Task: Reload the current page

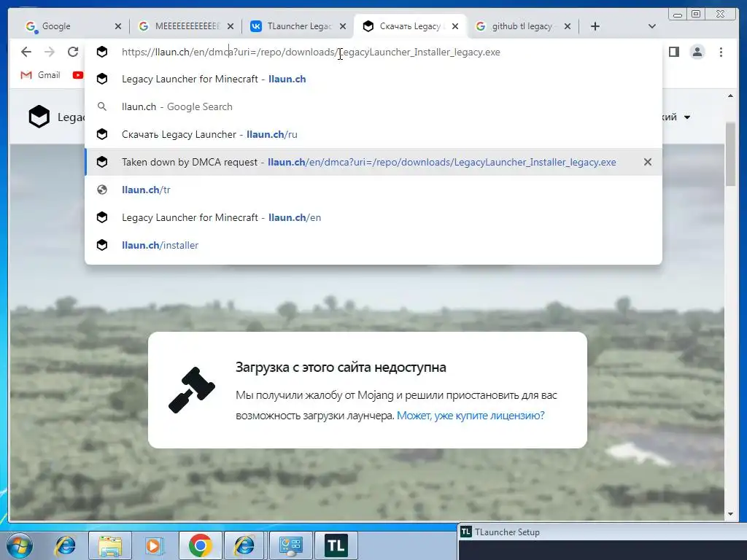Action: click(x=73, y=52)
